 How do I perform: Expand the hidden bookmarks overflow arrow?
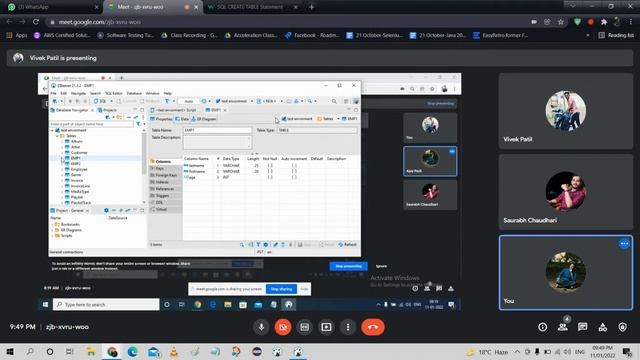point(588,36)
